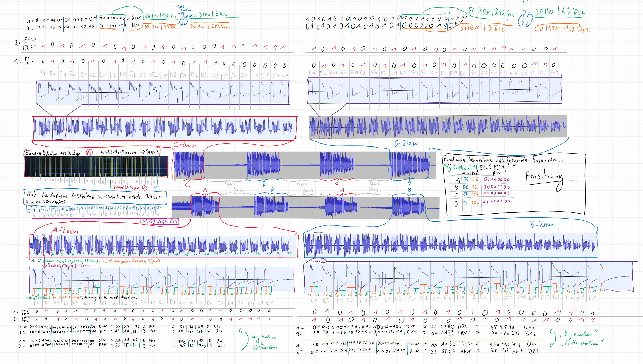Click the top-right green 'FC HEX | 252 Dez' note
The image size is (643, 364).
tap(491, 12)
